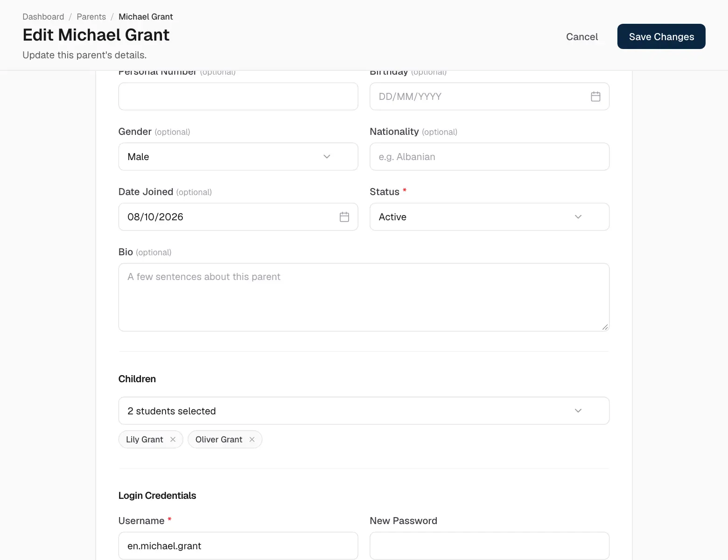
Task: Click the Save Changes button
Action: click(x=661, y=36)
